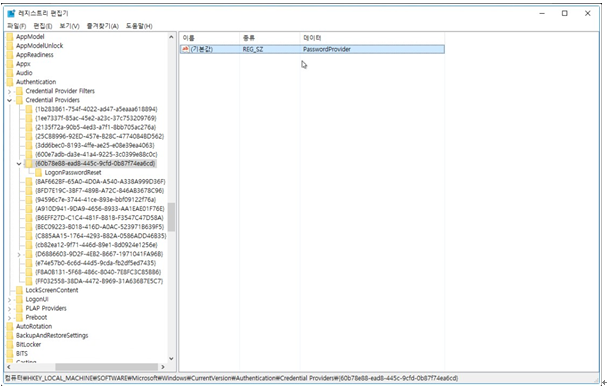The height and width of the screenshot is (388, 607).
Task: Click the Audio folder icon
Action: 10,73
